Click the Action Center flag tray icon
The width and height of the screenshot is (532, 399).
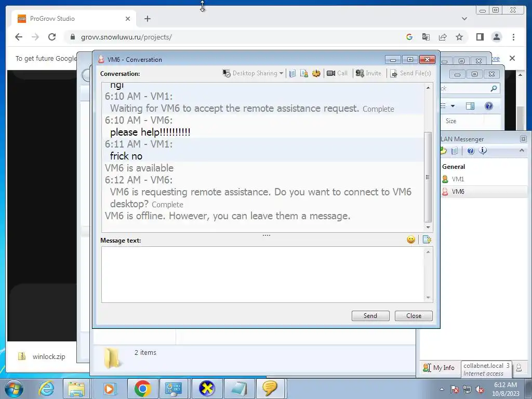click(455, 389)
